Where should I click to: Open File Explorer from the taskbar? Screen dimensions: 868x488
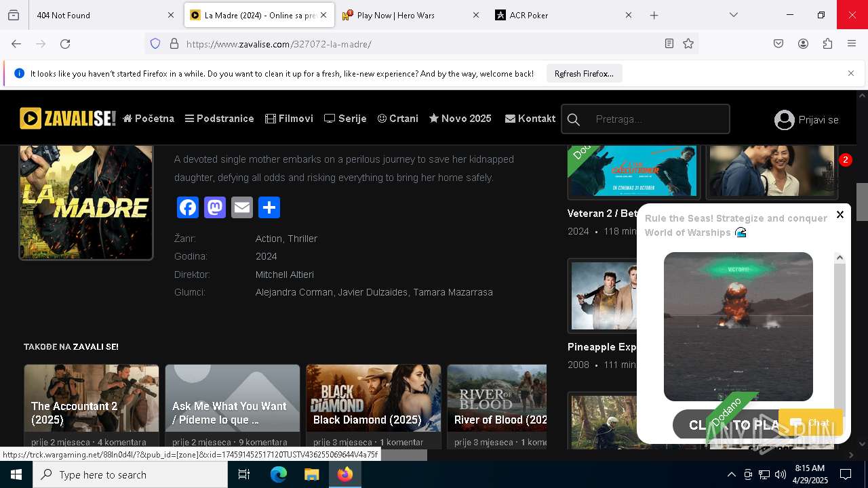pyautogui.click(x=311, y=474)
